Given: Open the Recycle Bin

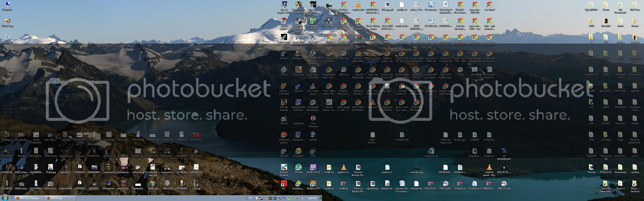Looking at the screenshot, I should click(x=7, y=38).
